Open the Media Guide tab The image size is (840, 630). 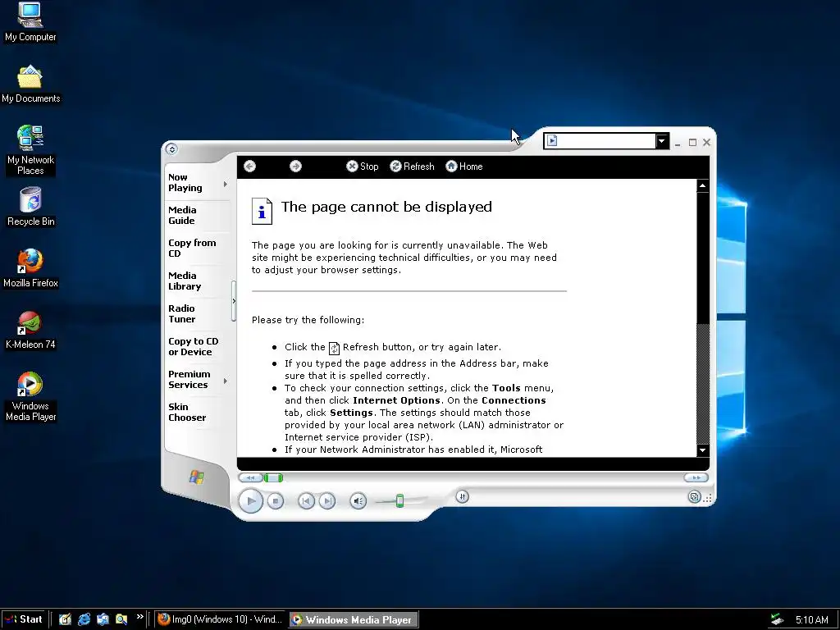tap(182, 216)
